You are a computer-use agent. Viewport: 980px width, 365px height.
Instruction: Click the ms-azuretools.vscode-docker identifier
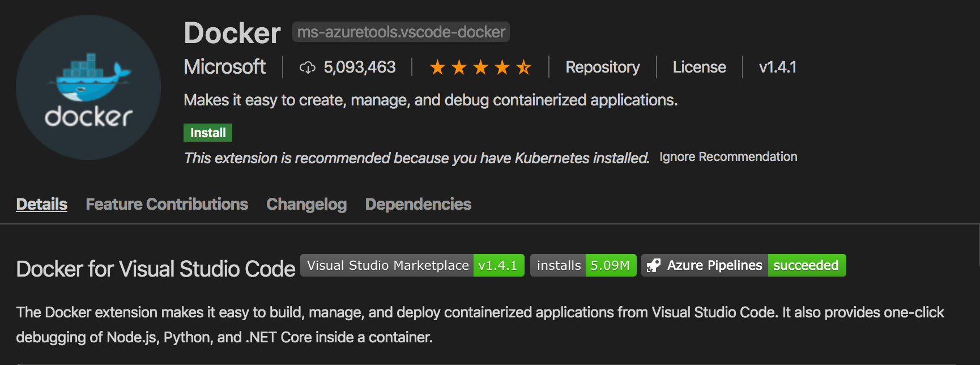click(x=401, y=32)
